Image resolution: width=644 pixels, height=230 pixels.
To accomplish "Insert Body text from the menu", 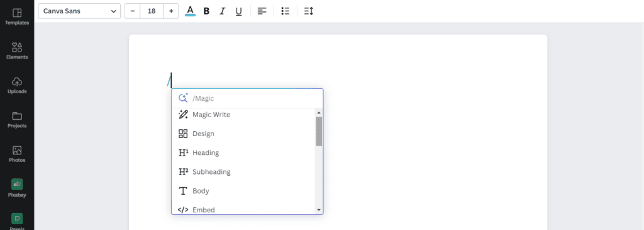I will coord(243,191).
